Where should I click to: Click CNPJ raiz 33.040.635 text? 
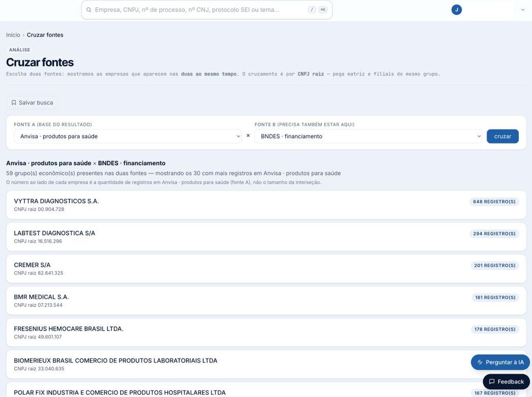39,369
